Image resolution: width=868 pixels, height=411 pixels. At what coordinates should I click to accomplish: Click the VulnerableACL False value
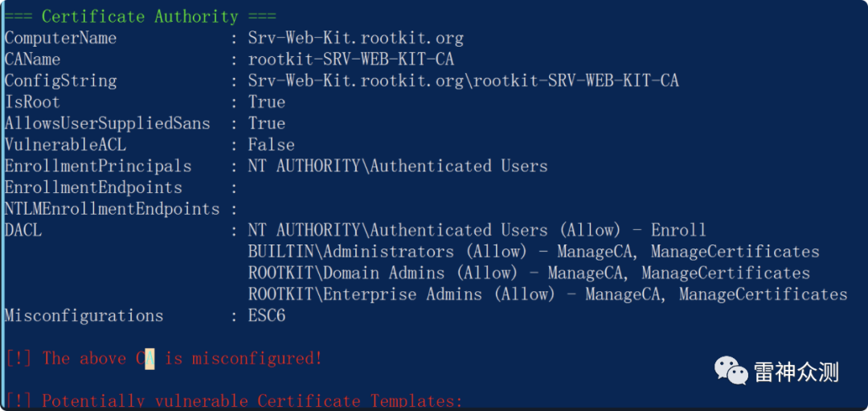point(272,145)
